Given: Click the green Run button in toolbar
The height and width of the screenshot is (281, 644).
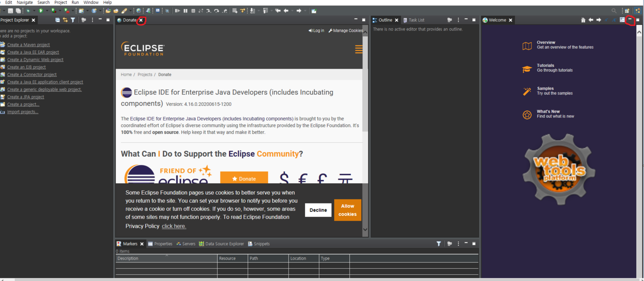Looking at the screenshot, I should (x=41, y=11).
